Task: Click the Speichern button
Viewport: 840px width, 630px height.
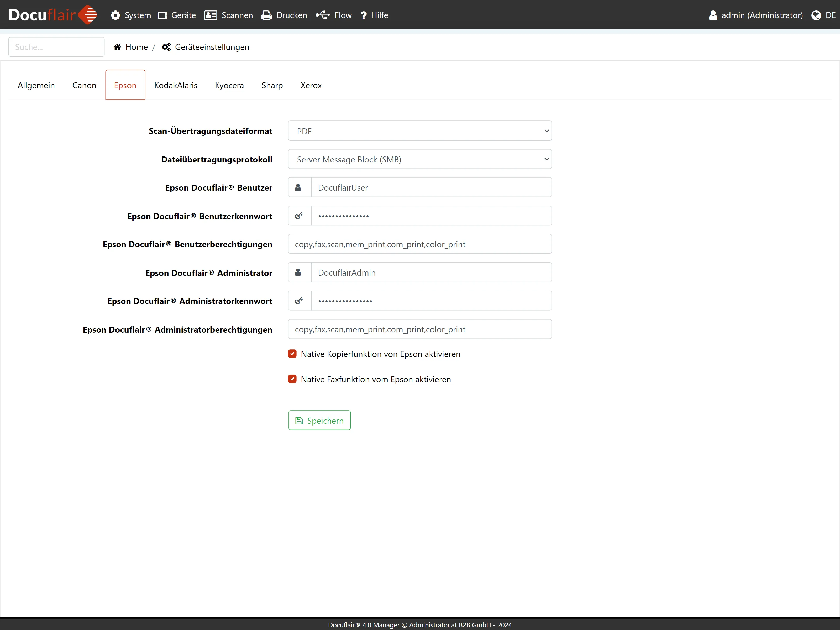Action: [x=319, y=420]
